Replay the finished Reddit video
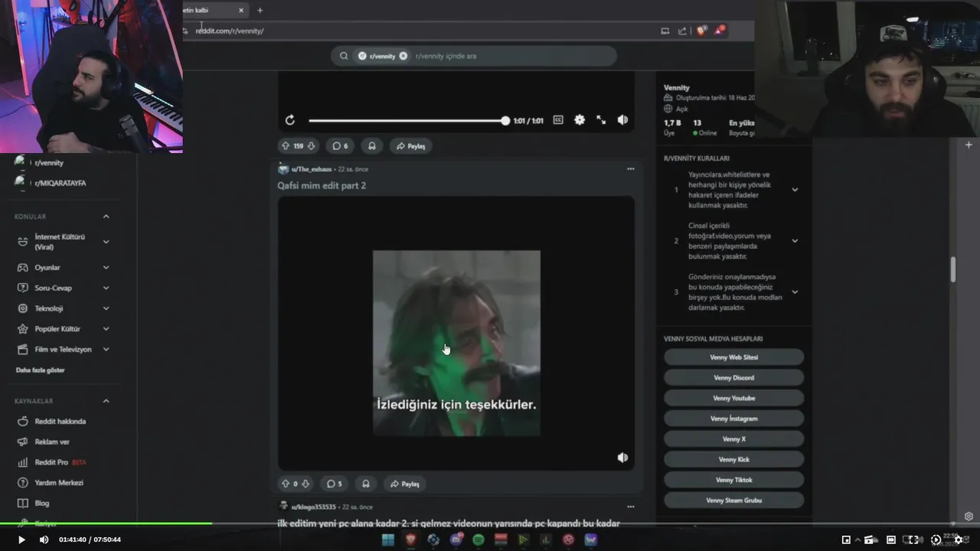This screenshot has height=551, width=980. point(289,120)
